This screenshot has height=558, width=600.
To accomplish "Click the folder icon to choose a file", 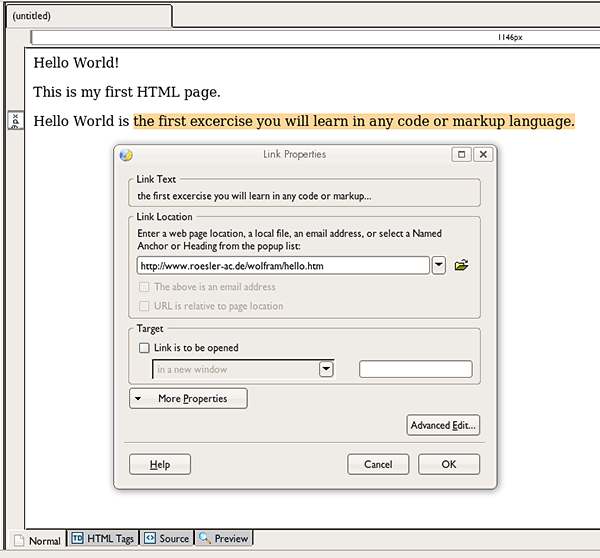I will coord(461,266).
